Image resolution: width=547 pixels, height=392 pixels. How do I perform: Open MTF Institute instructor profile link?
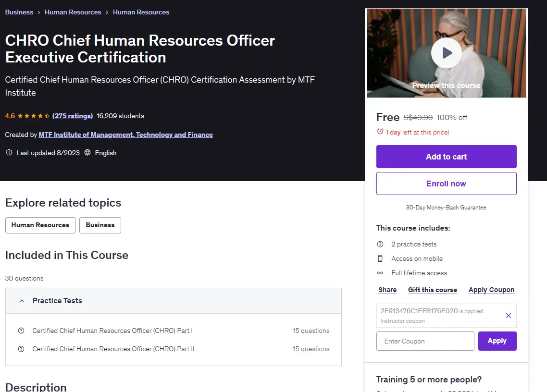(125, 135)
